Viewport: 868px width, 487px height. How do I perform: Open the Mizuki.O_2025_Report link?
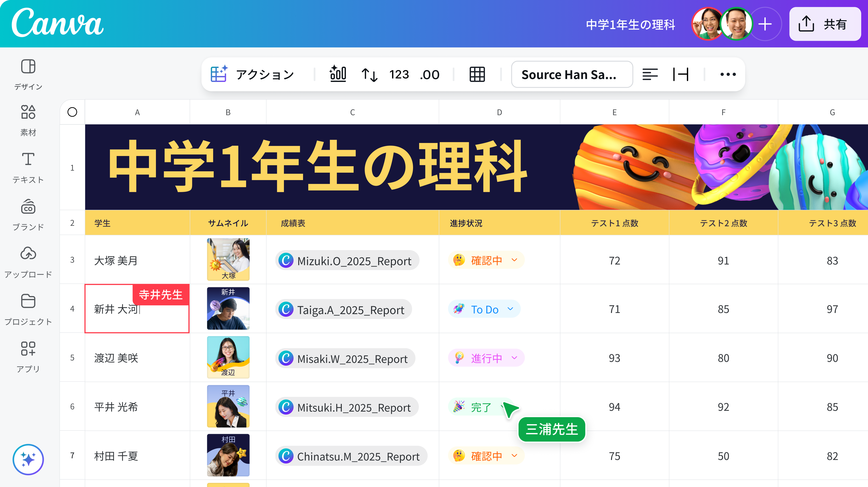347,261
